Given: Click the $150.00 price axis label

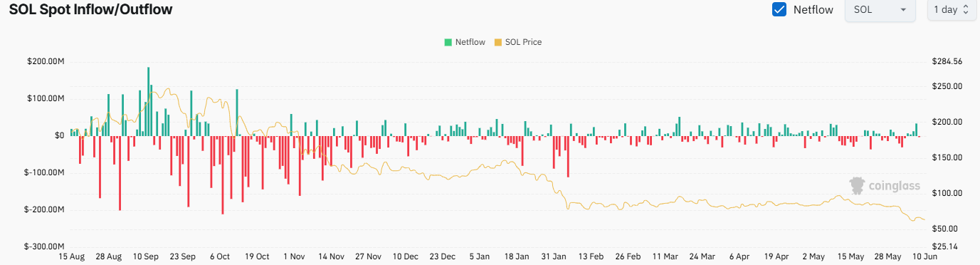Looking at the screenshot, I should click(947, 157).
